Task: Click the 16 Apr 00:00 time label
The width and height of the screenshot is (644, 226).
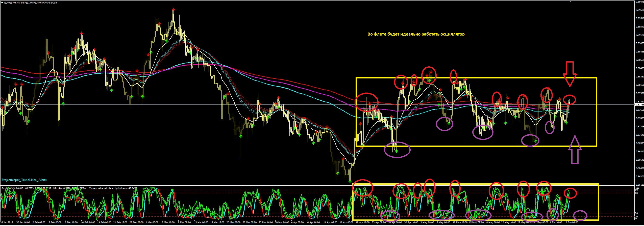Action: click(x=346, y=222)
